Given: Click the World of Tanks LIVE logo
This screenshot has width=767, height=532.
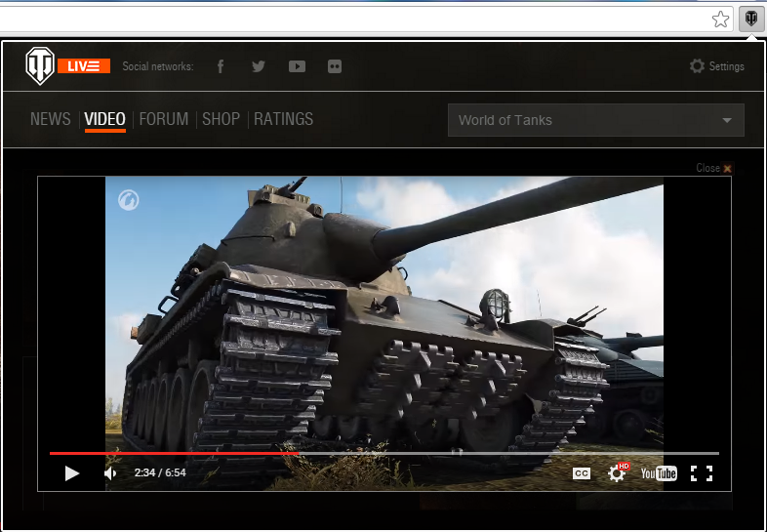Looking at the screenshot, I should 67,66.
